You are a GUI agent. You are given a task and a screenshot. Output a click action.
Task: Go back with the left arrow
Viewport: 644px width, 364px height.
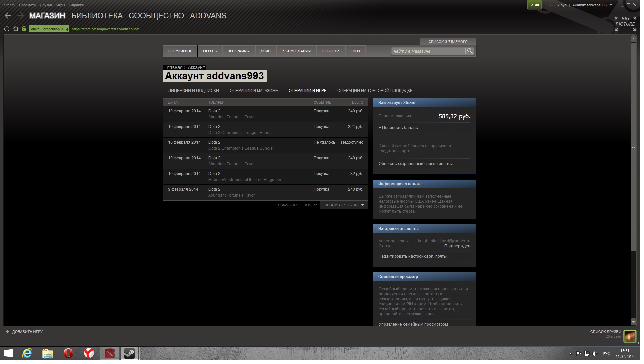[x=8, y=16]
